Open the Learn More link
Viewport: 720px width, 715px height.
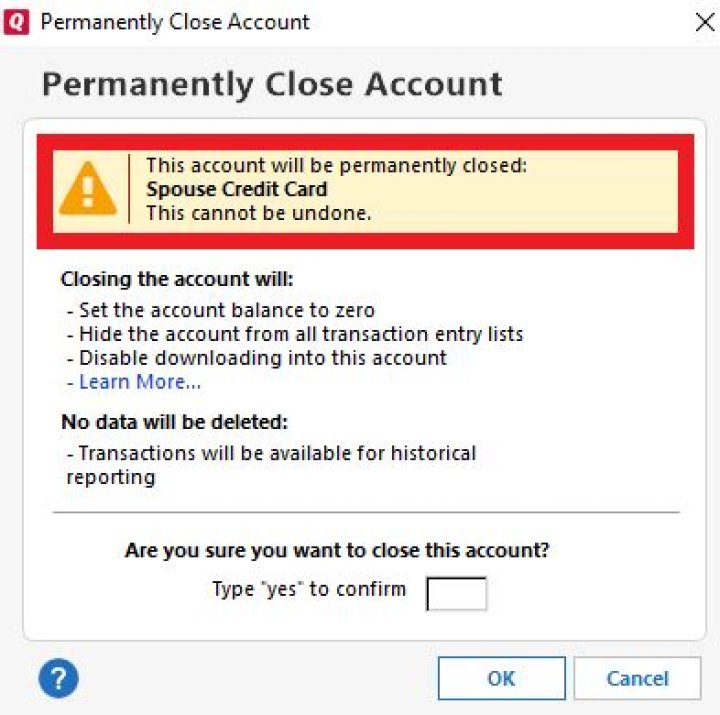(139, 382)
